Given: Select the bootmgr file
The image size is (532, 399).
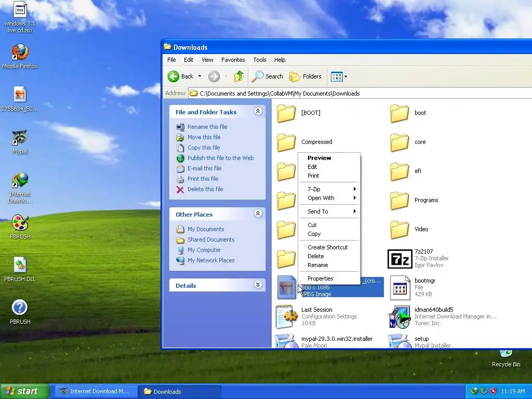Looking at the screenshot, I should point(413,287).
